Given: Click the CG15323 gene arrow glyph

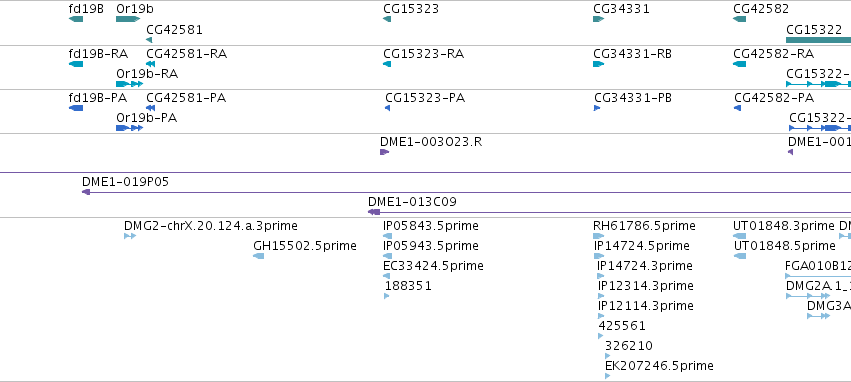Looking at the screenshot, I should tap(387, 19).
